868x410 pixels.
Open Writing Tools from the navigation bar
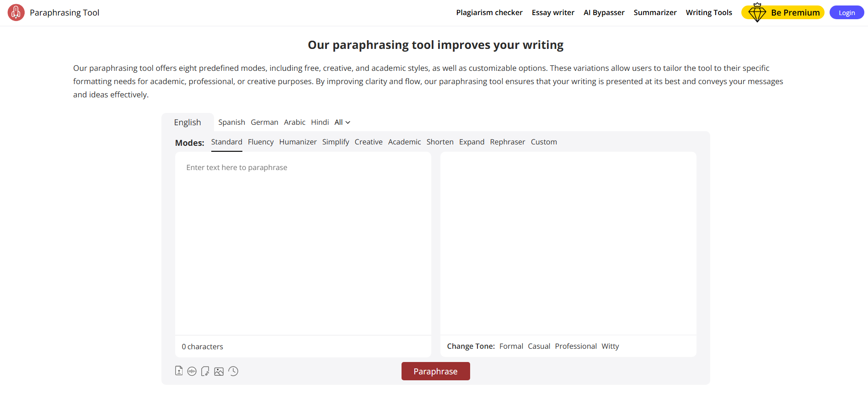[x=709, y=12]
